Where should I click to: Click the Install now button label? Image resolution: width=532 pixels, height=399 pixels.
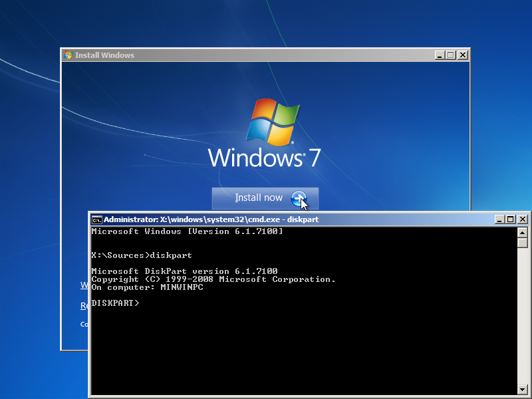[259, 198]
